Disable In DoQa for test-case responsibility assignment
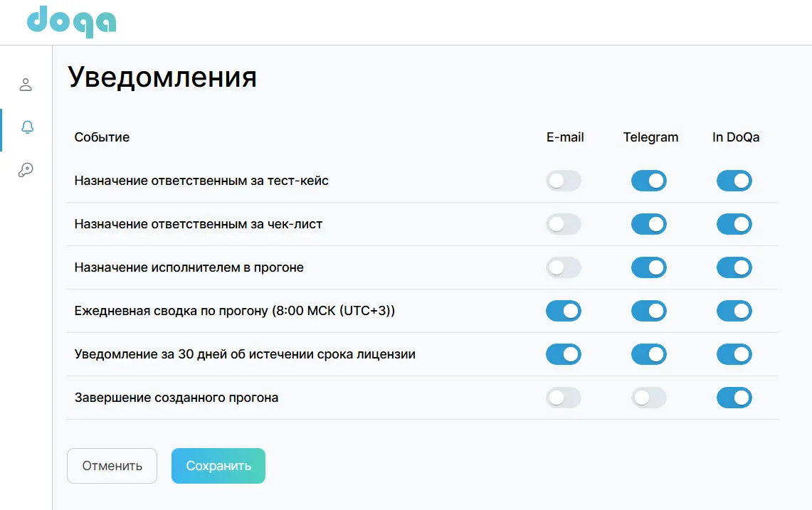812x510 pixels. (734, 181)
